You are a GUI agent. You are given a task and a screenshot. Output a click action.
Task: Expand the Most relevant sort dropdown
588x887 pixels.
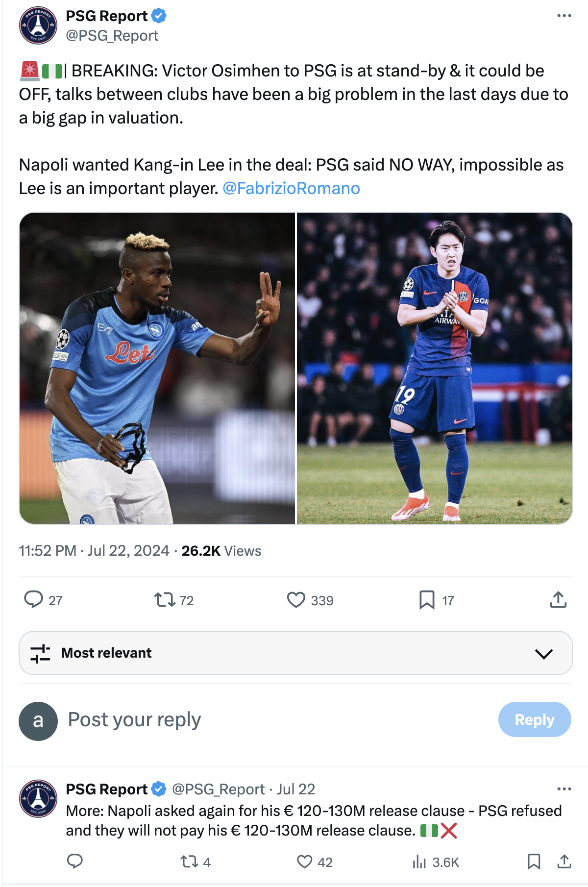544,653
